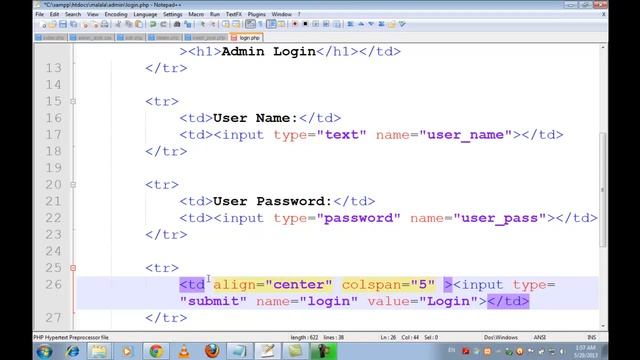Open the Windows Start button
This screenshot has width=640, height=360.
[44, 351]
